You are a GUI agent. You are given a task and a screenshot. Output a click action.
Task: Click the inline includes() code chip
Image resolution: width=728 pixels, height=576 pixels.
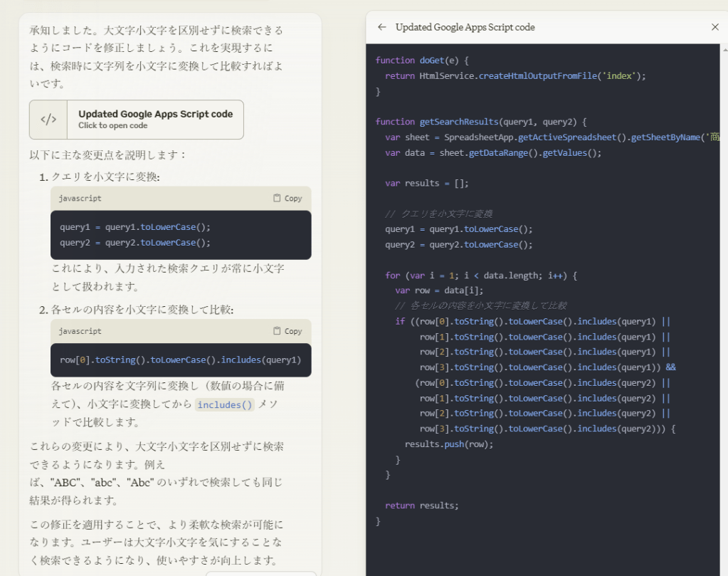pos(225,404)
